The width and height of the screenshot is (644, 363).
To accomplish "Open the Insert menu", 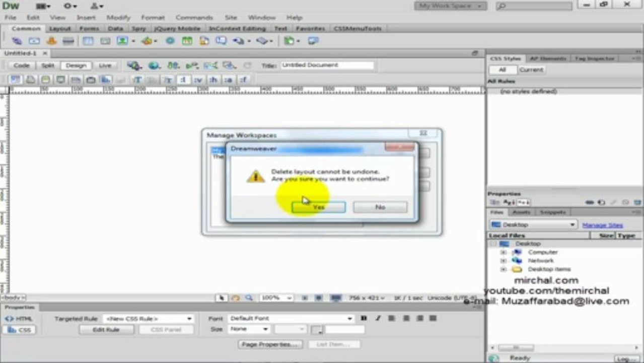I will [x=86, y=18].
